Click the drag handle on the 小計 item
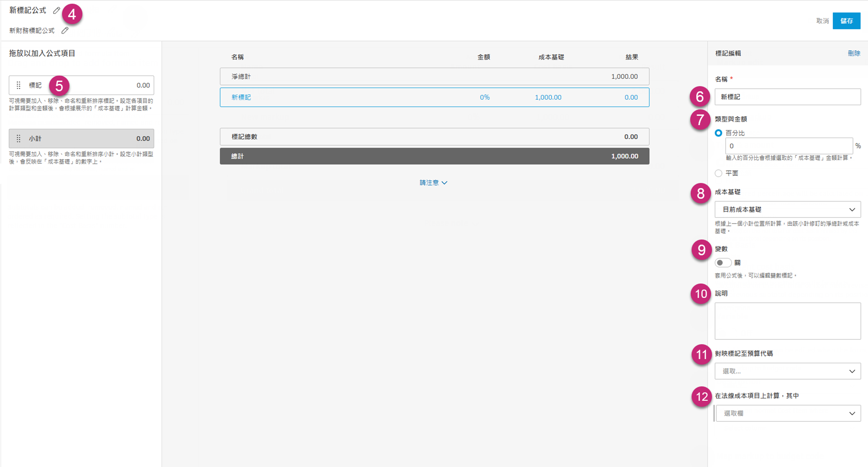This screenshot has width=868, height=467. [x=18, y=138]
